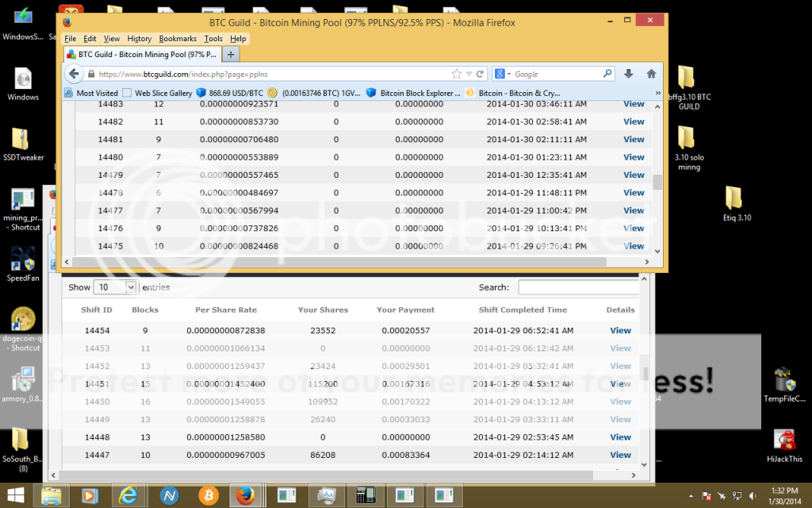This screenshot has height=508, width=812.
Task: Click the volume speaker icon in the tray
Action: [x=753, y=496]
